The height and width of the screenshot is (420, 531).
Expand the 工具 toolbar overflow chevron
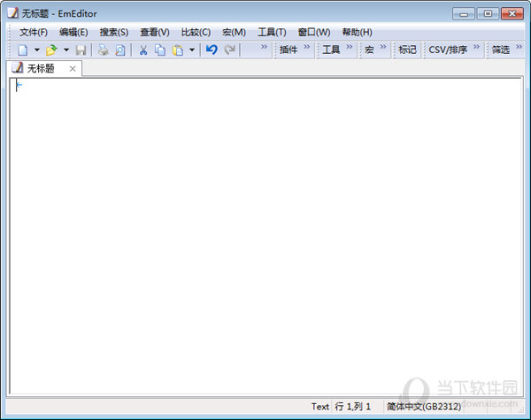tap(350, 46)
